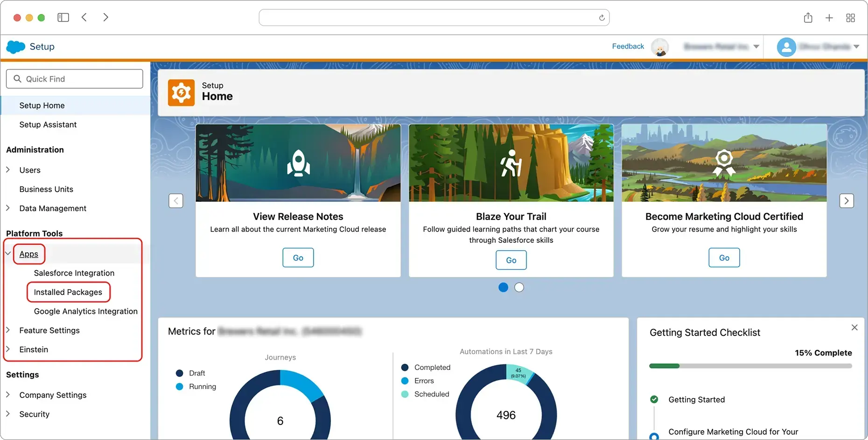This screenshot has height=440, width=868.
Task: Expand the Security section
Action: coord(8,413)
